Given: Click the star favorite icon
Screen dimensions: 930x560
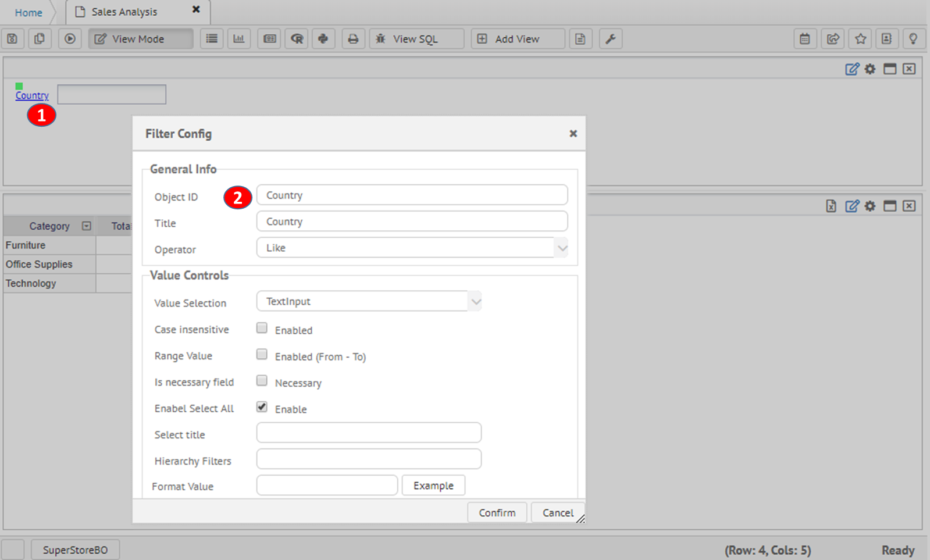Looking at the screenshot, I should [x=861, y=39].
